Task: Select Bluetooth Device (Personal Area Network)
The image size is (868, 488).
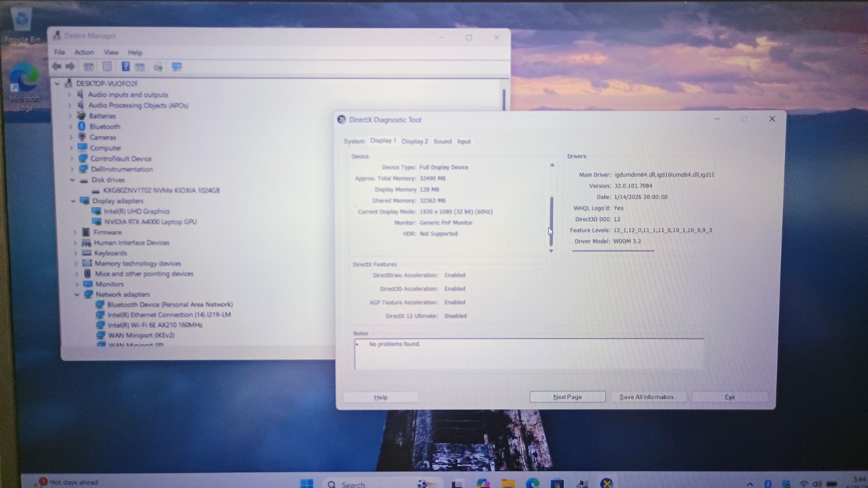Action: 170,304
